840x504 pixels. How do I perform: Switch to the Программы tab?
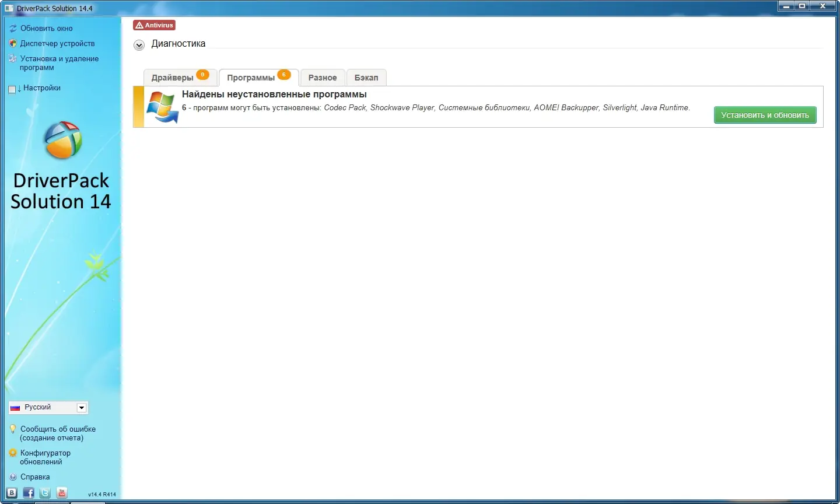(x=258, y=78)
